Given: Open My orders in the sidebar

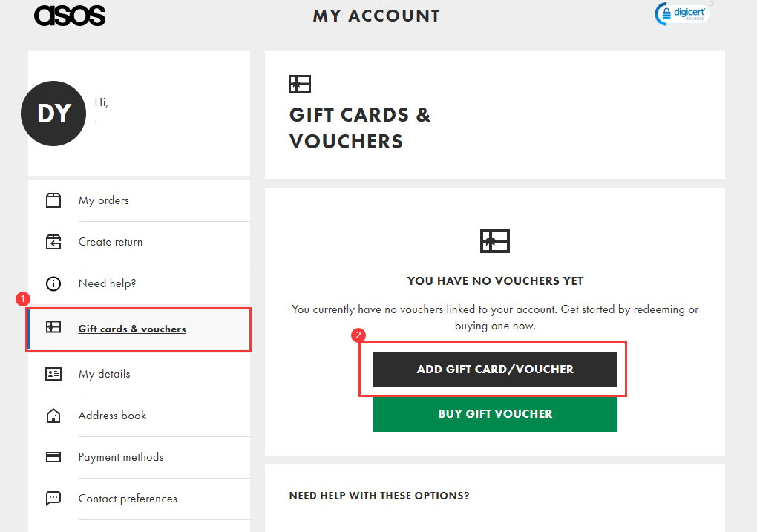Looking at the screenshot, I should point(104,200).
